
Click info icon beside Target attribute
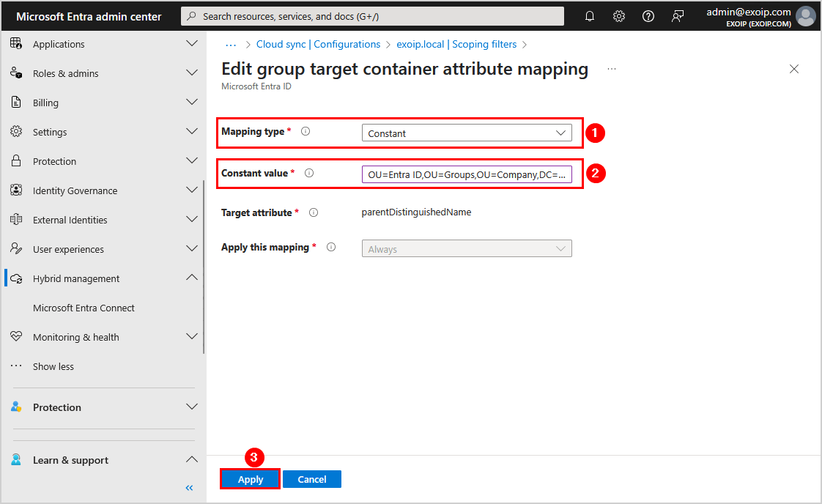pos(314,212)
